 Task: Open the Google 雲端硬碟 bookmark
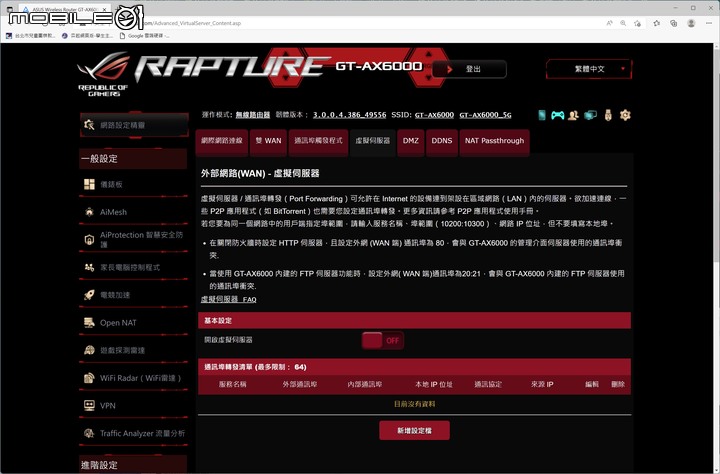pyautogui.click(x=144, y=35)
